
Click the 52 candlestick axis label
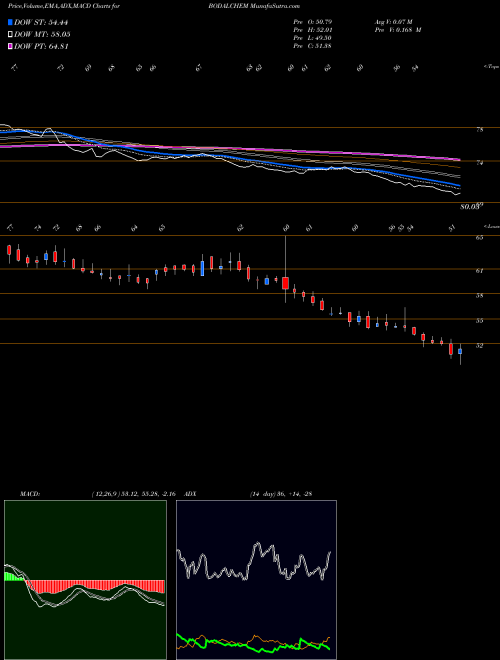coord(479,346)
